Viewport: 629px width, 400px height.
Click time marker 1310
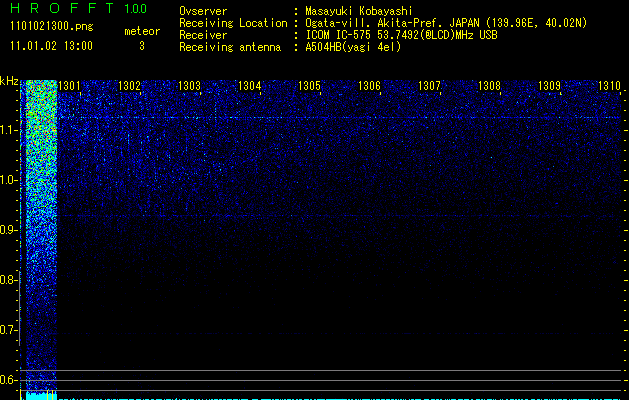coord(609,86)
